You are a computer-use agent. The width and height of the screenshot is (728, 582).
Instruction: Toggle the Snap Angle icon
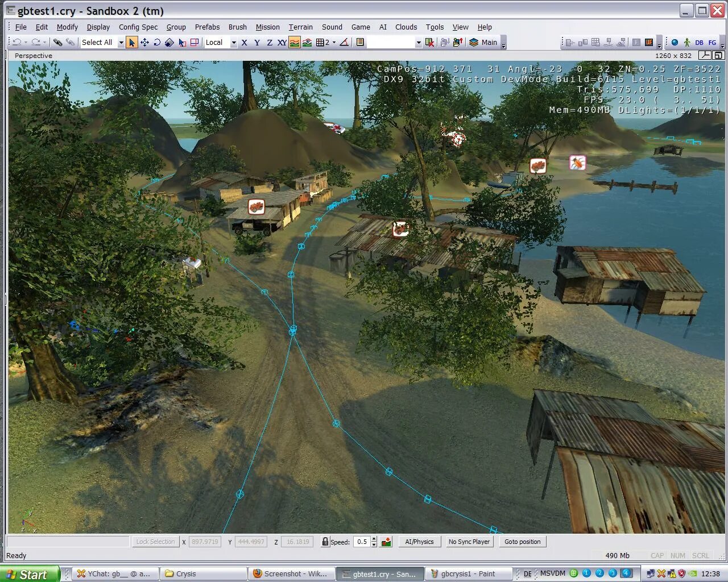click(344, 43)
